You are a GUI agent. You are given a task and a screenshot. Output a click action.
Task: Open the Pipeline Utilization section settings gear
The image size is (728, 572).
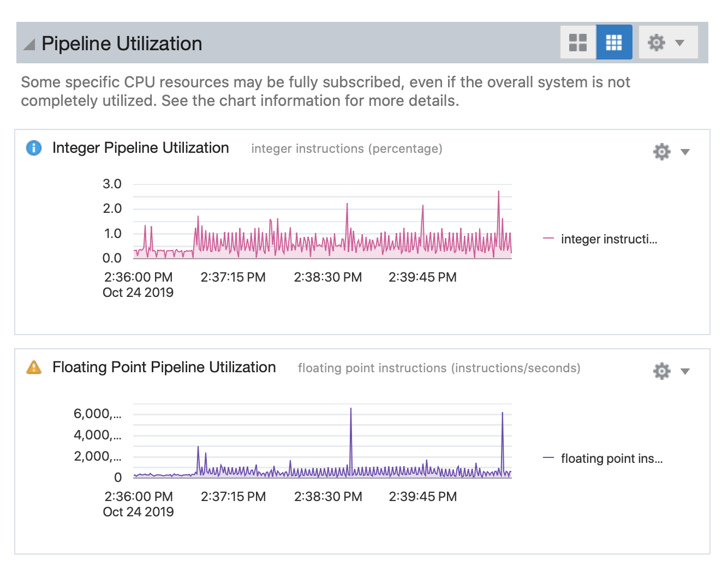point(657,42)
